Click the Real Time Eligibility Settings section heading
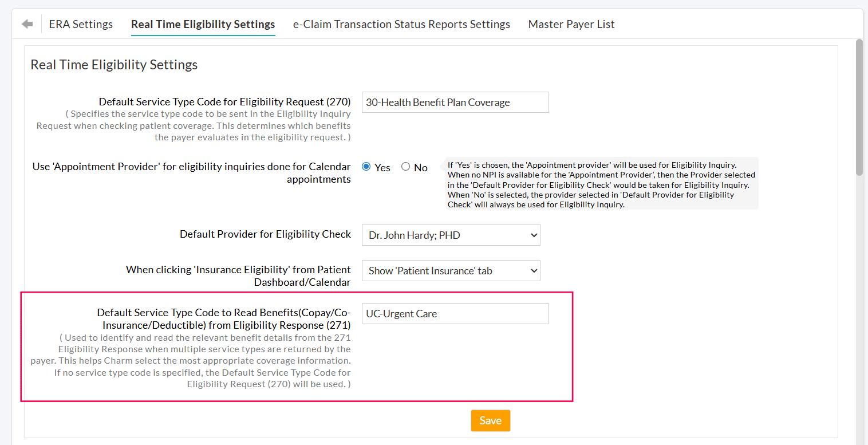The image size is (868, 445). coord(114,65)
